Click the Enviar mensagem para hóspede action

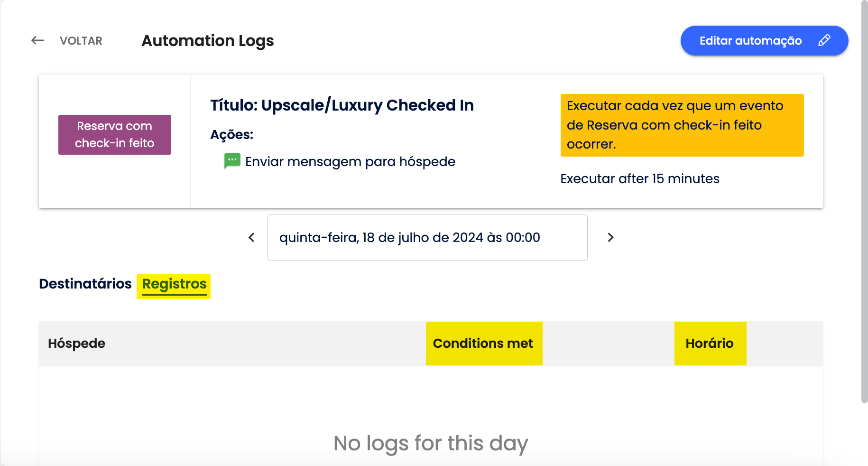pyautogui.click(x=350, y=162)
